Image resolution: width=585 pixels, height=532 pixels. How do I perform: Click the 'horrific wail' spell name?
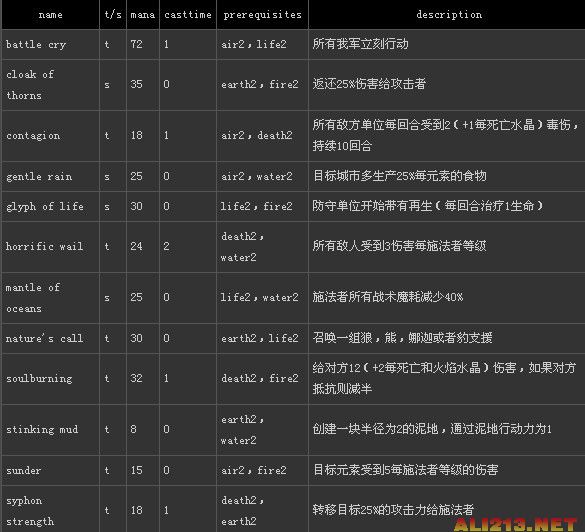(44, 247)
